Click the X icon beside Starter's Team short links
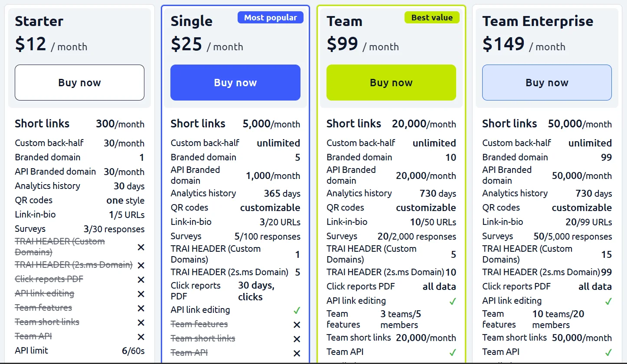Screen dimensions: 627x364 (x=141, y=323)
